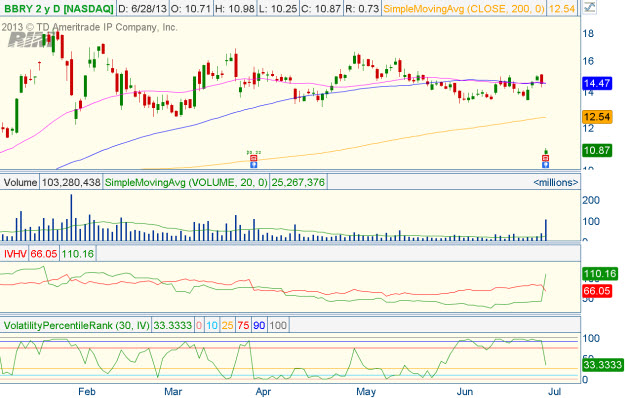Image resolution: width=625 pixels, height=398 pixels.
Task: Open the SimpleMovingAvg (CLOSE, 200, 0) study label
Action: click(464, 8)
